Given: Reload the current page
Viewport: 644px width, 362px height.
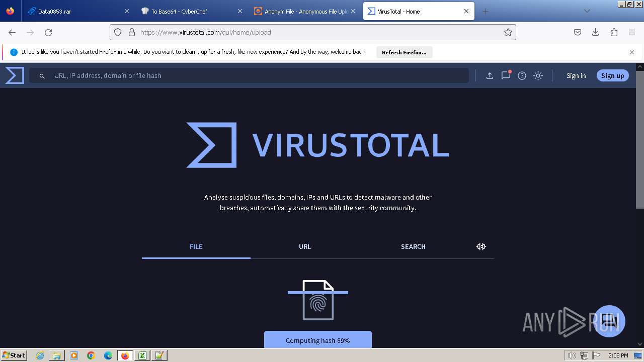Looking at the screenshot, I should [48, 32].
